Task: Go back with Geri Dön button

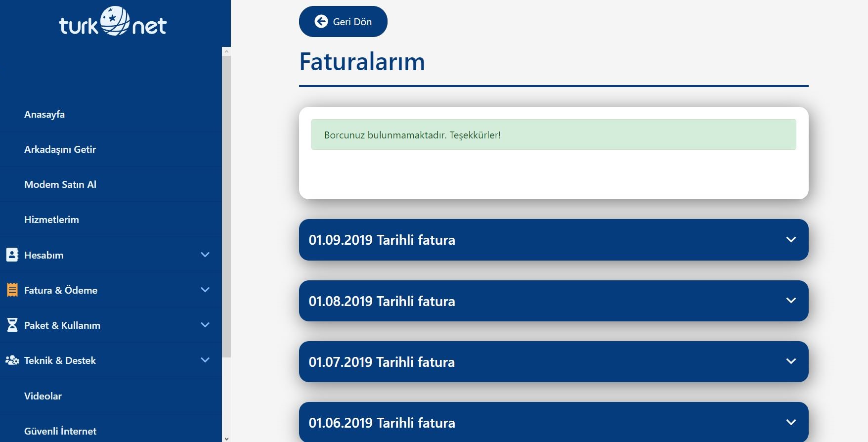Action: click(343, 21)
